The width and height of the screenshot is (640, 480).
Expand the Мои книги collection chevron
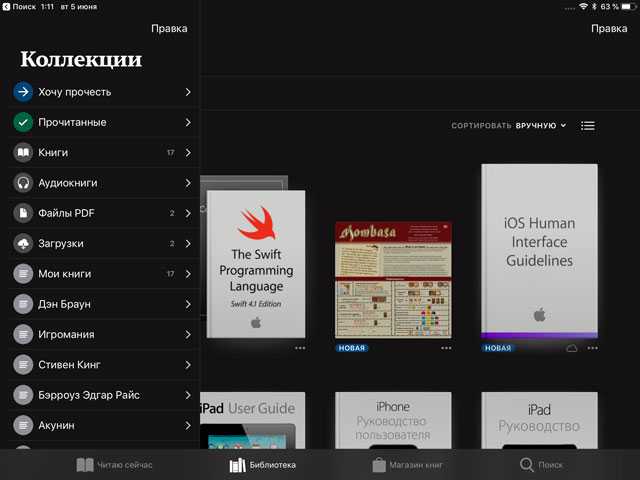[x=188, y=274]
